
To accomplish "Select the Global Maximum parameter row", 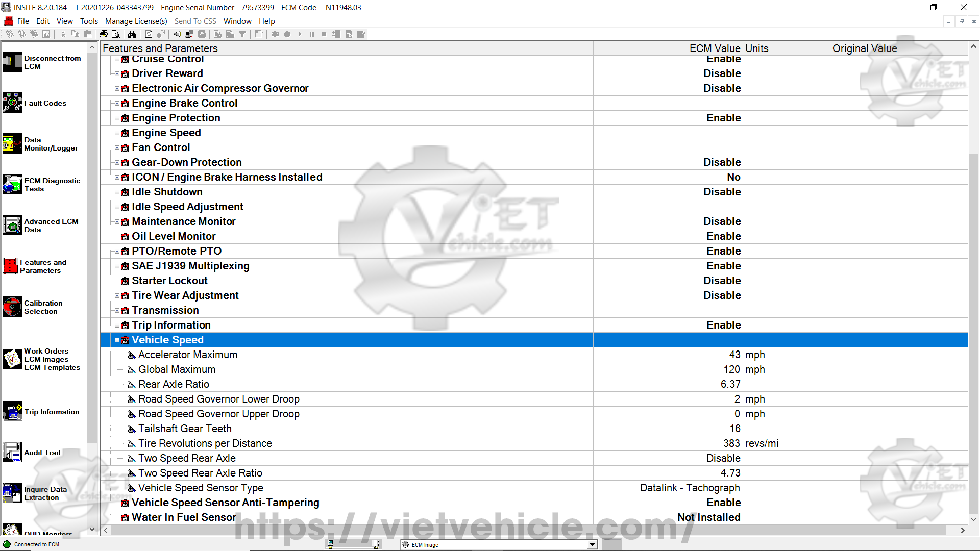I will pyautogui.click(x=177, y=369).
